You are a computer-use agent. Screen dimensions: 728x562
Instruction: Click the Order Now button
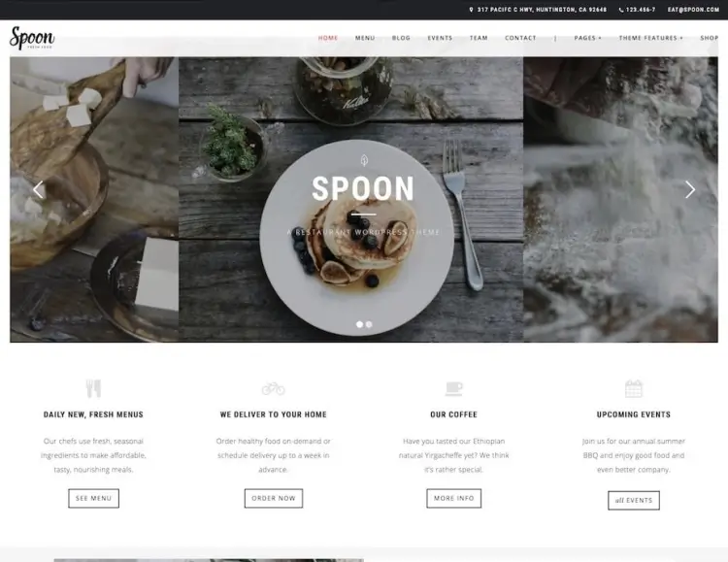pyautogui.click(x=274, y=498)
